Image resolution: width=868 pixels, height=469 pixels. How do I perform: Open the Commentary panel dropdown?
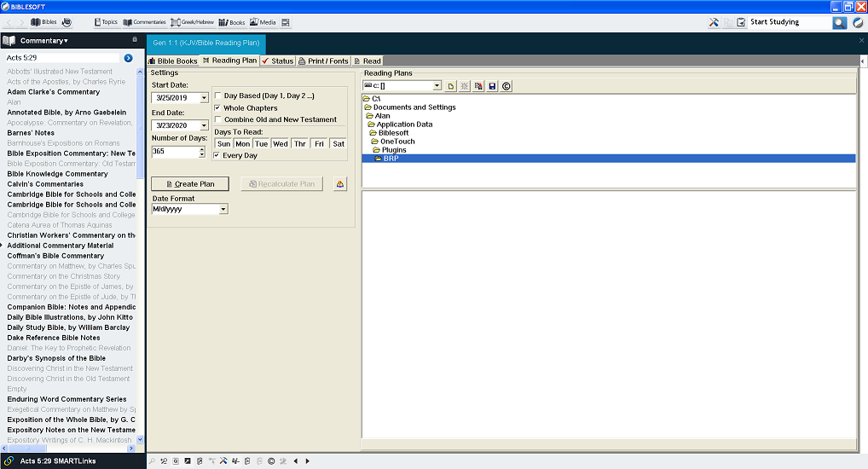click(x=43, y=40)
